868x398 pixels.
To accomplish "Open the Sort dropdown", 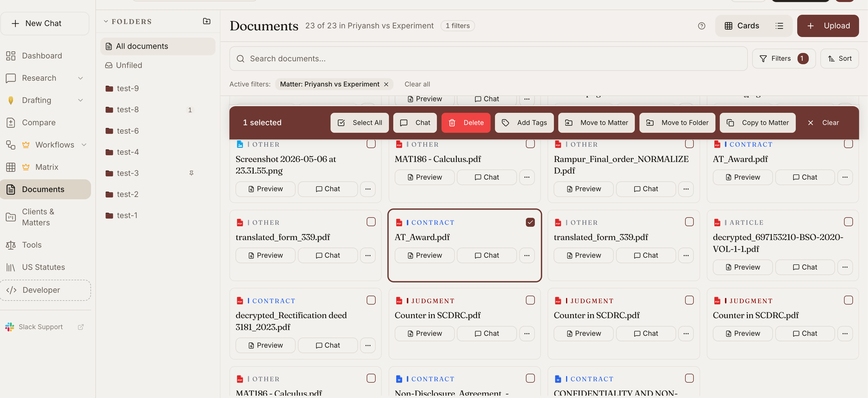I will 839,59.
